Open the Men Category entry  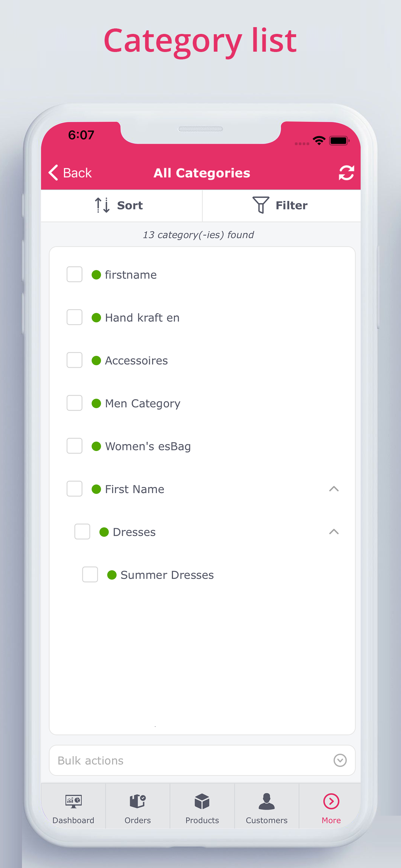pyautogui.click(x=142, y=403)
